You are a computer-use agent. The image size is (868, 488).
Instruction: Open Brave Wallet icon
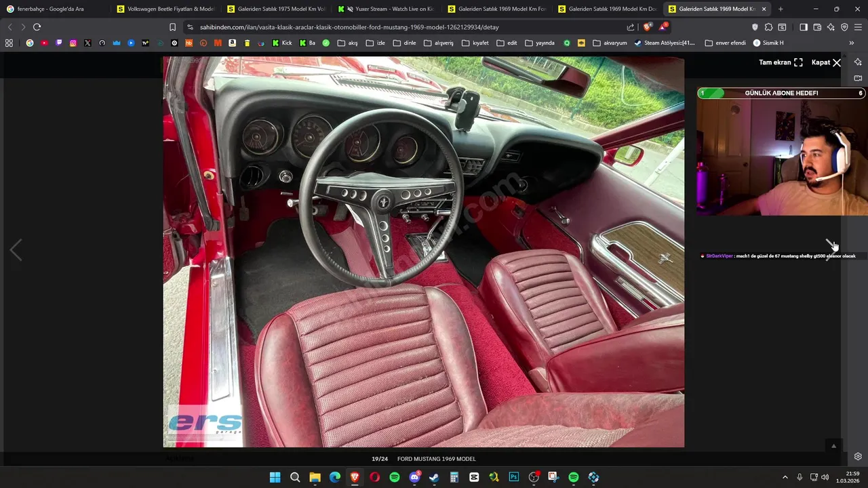coord(817,27)
